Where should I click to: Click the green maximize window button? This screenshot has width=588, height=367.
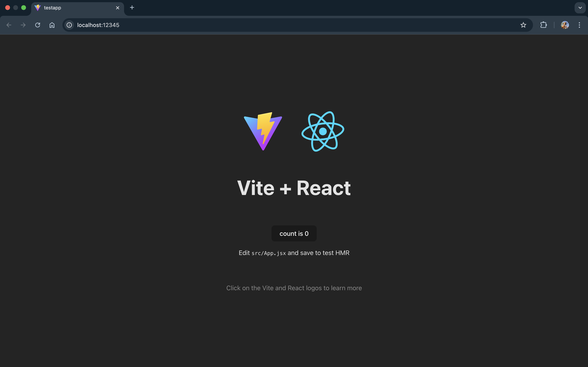point(24,8)
